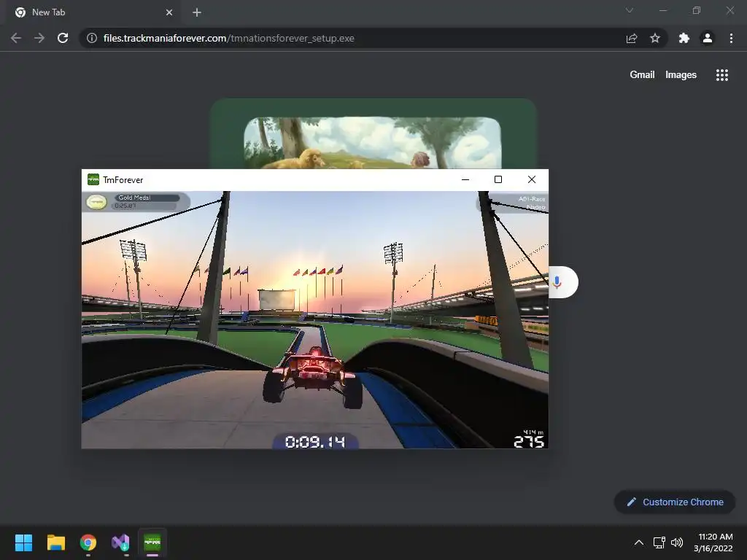Open Images link
Screen dimensions: 747x560
tap(681, 75)
